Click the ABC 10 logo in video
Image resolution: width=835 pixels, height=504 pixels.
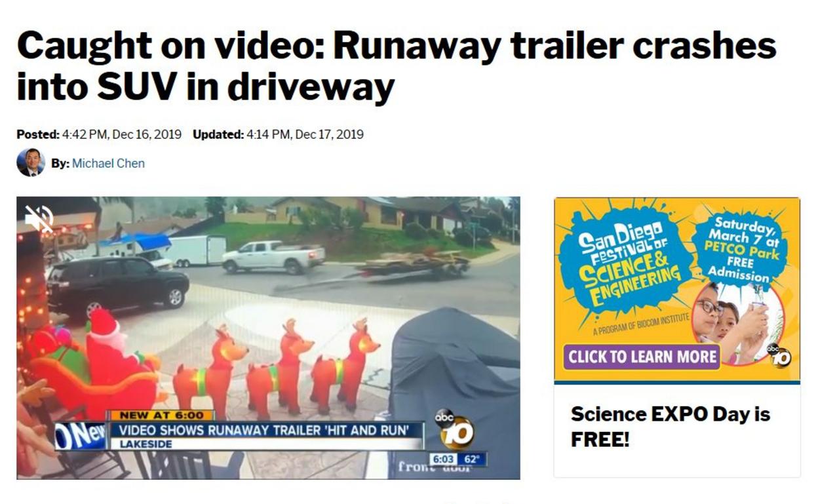tap(454, 429)
